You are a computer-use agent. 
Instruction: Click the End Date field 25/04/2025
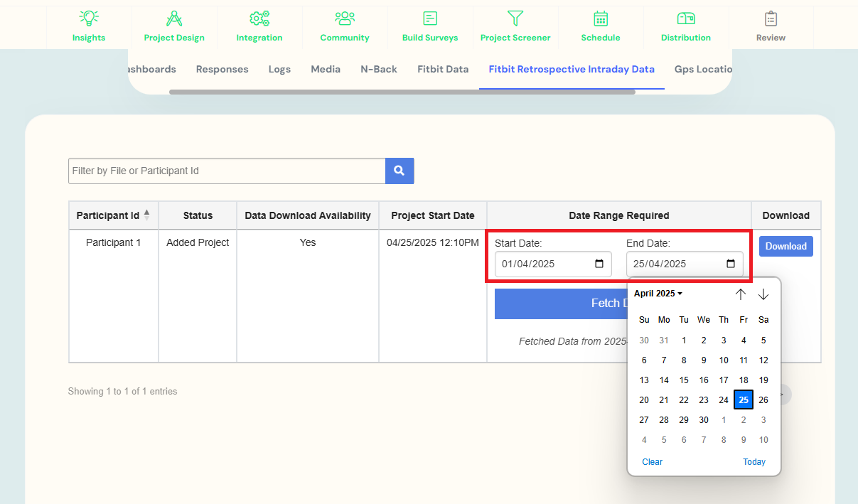click(x=685, y=264)
